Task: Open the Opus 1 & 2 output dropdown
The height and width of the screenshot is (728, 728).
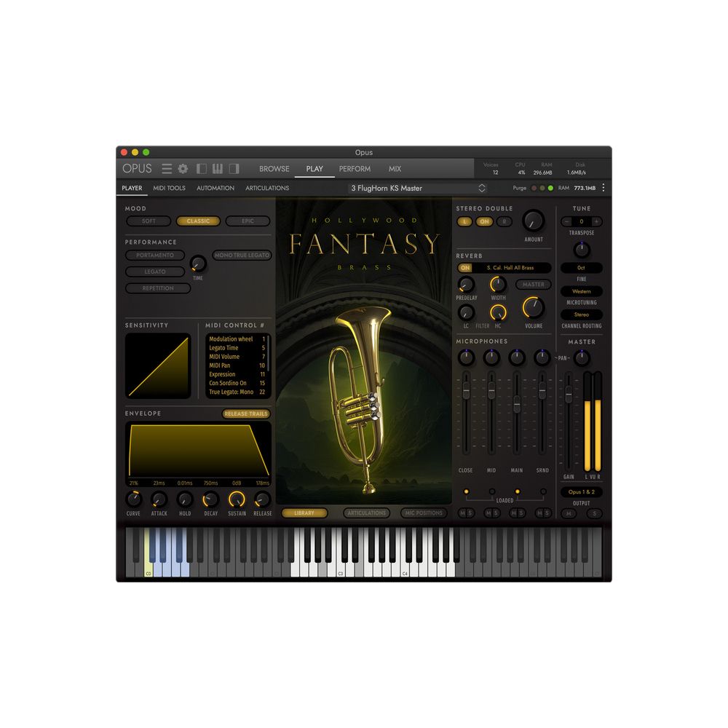Action: coord(581,491)
